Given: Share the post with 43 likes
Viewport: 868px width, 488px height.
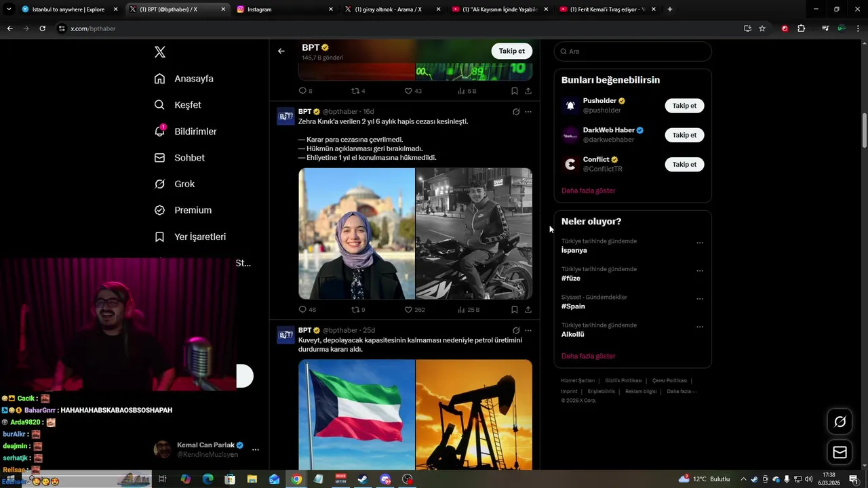Looking at the screenshot, I should pyautogui.click(x=528, y=91).
